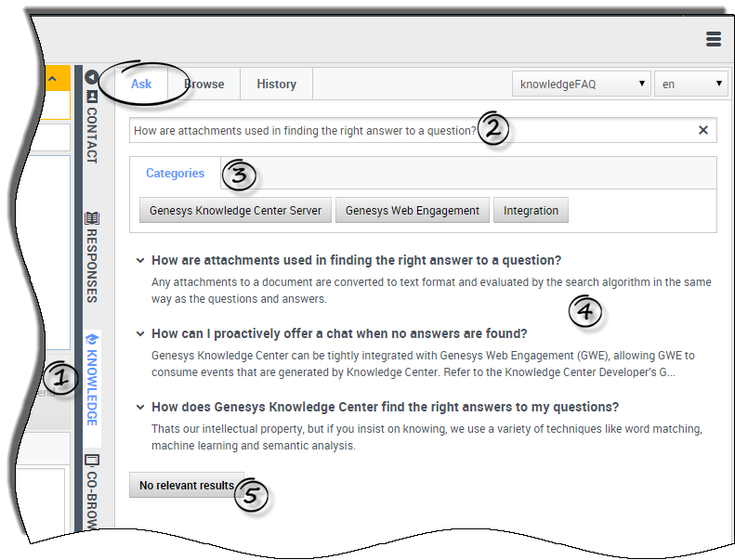Image resolution: width=735 pixels, height=560 pixels.
Task: Collapse the yellow panel header chevron
Action: 52,78
